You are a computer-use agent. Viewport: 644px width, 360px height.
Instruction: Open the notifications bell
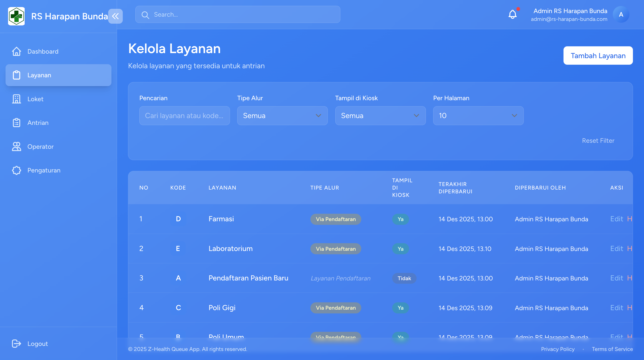click(x=512, y=14)
